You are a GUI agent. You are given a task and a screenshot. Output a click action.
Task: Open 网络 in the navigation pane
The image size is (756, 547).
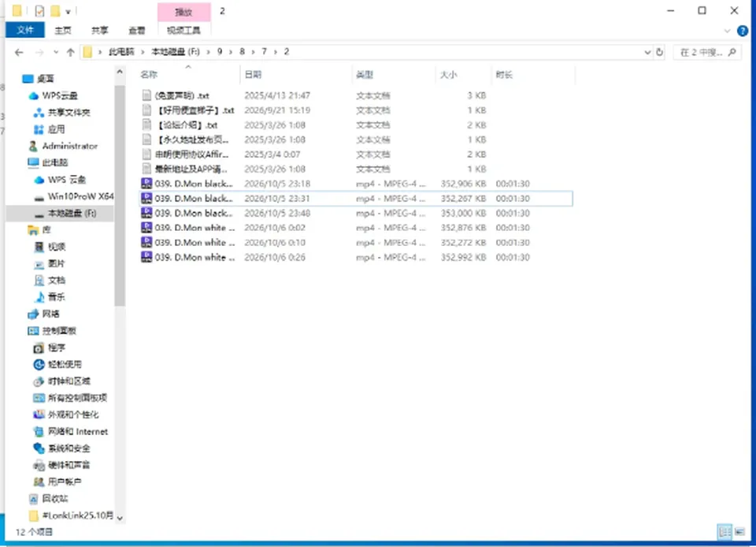50,314
